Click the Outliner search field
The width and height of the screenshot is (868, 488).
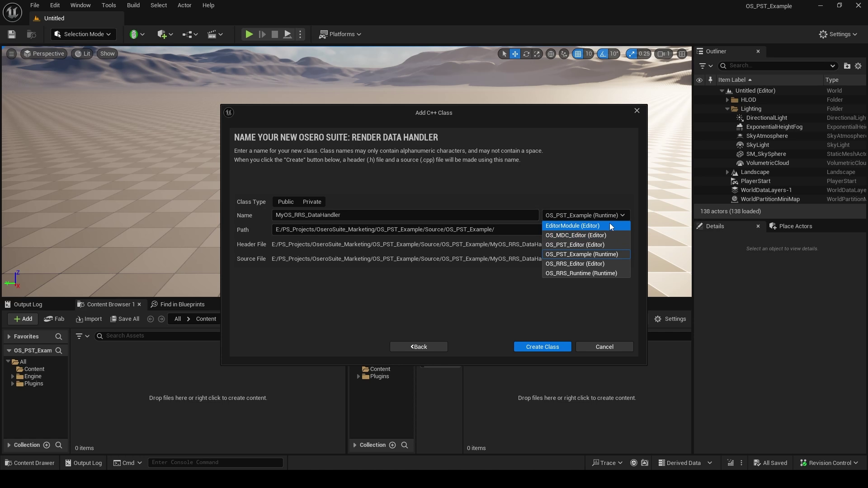click(777, 66)
